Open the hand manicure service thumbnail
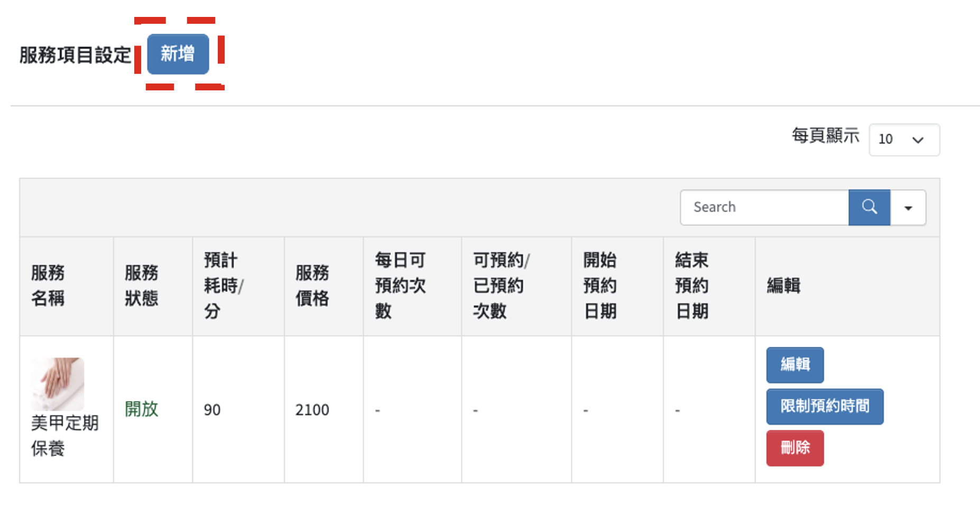The height and width of the screenshot is (518, 980). pyautogui.click(x=58, y=384)
